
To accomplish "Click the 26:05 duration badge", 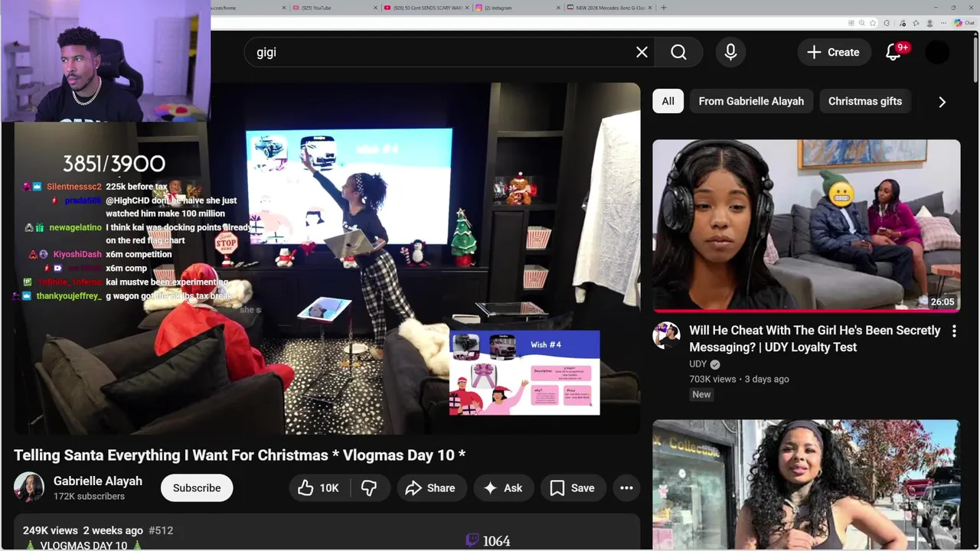I will pos(942,302).
